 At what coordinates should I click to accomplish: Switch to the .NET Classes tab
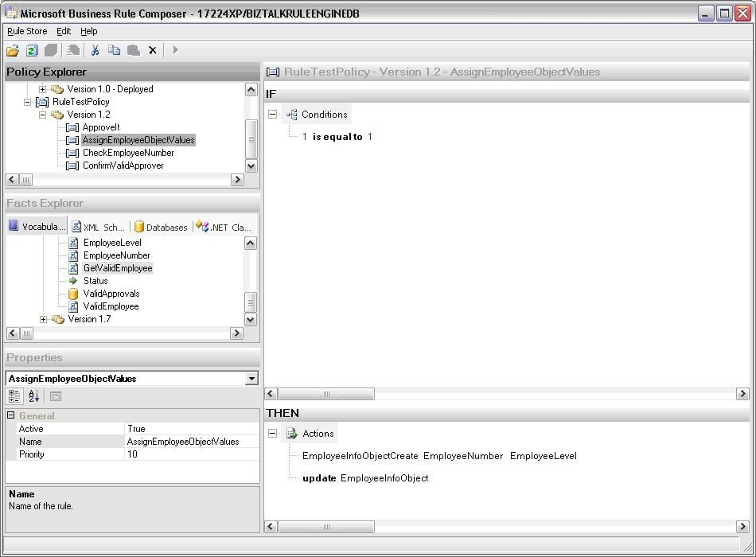[224, 227]
